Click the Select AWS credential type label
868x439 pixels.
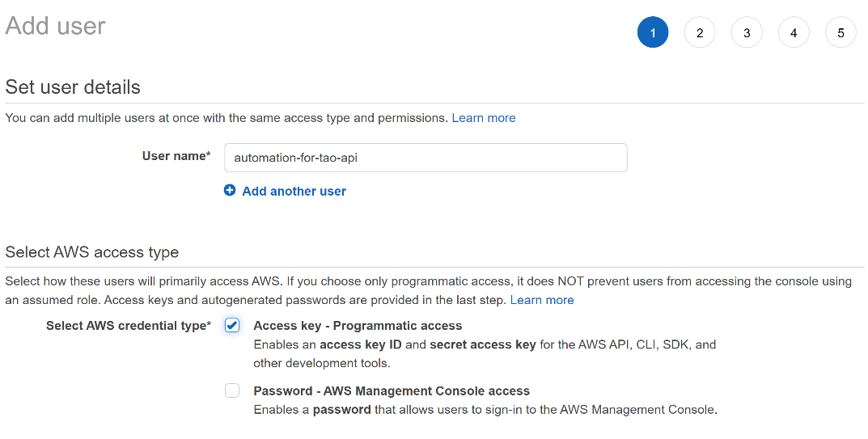(128, 326)
